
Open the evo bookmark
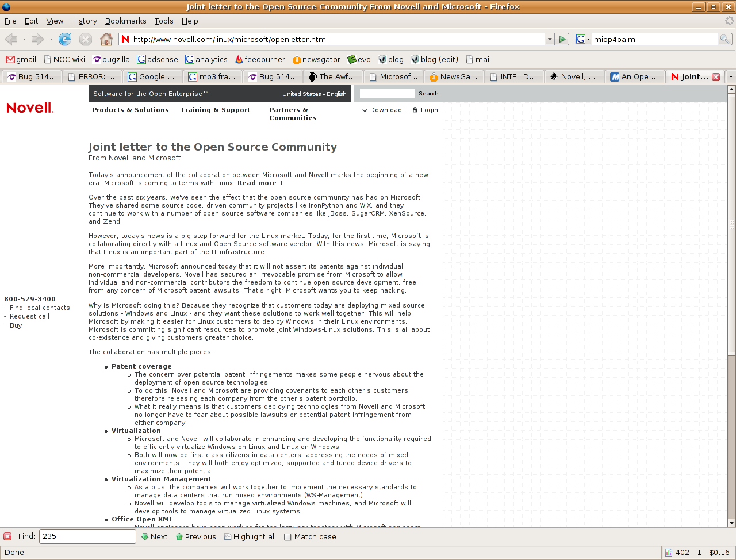tap(359, 59)
